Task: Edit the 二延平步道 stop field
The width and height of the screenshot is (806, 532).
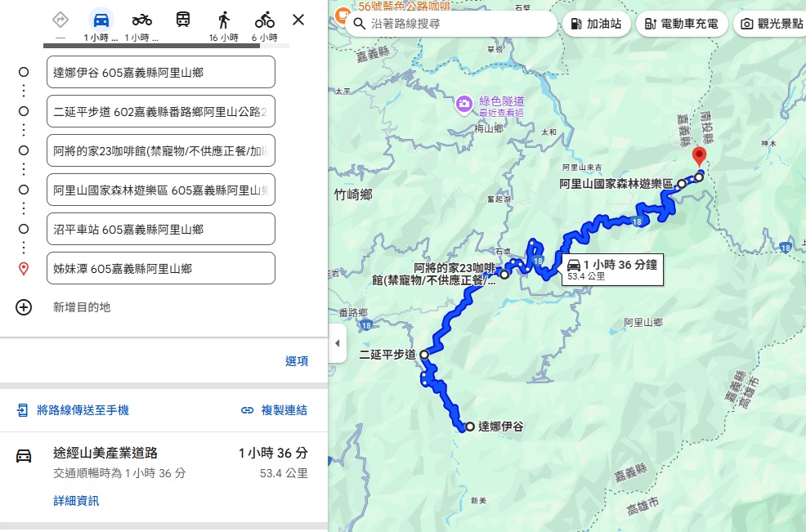Action: [x=161, y=111]
